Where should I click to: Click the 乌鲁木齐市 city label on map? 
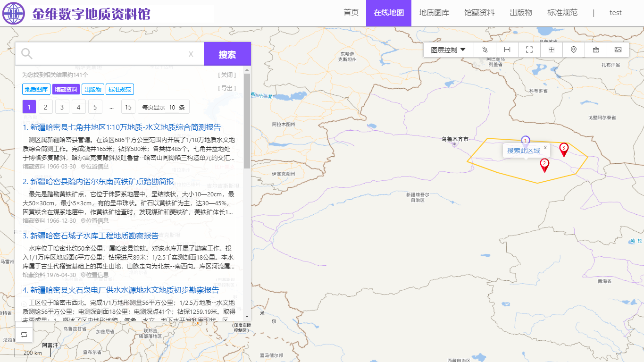455,139
